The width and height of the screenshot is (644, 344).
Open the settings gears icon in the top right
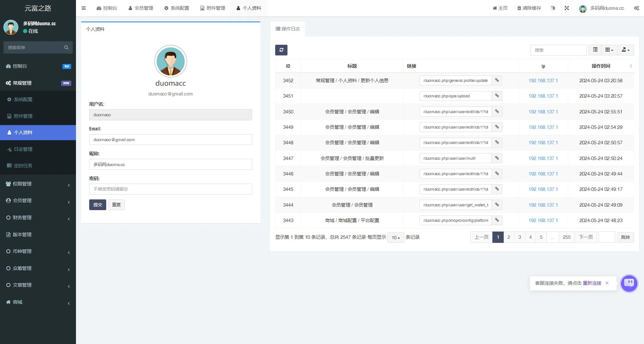[636, 8]
